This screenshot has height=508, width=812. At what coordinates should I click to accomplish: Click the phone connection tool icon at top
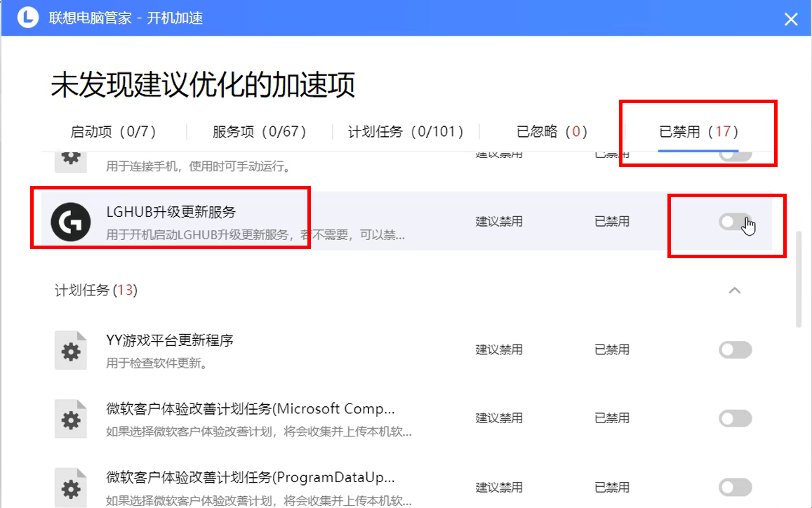coord(69,156)
